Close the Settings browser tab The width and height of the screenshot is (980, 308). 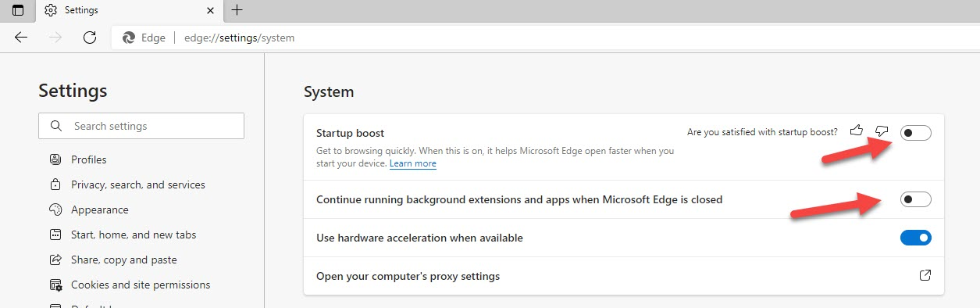[210, 10]
